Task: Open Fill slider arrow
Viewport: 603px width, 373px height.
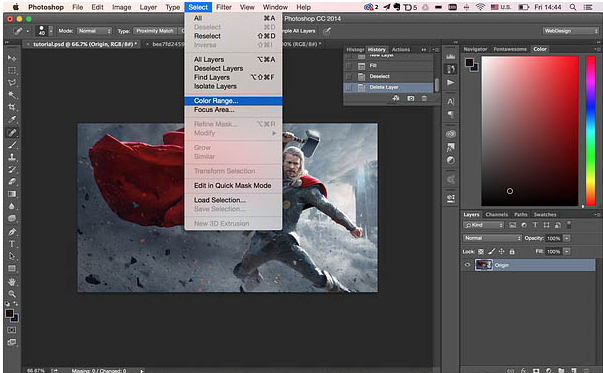Action: (567, 251)
